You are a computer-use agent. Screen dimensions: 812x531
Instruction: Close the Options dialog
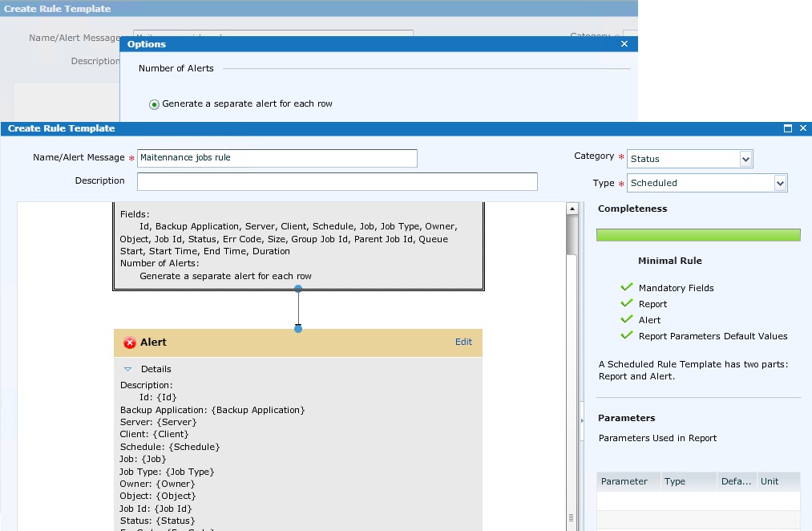point(624,44)
